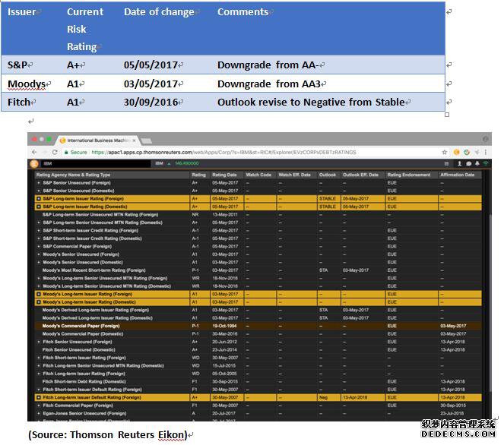Viewport: 504px width, 445px height.
Task: Click the Neg outlook in Fitch highlighted row
Action: pos(323,397)
